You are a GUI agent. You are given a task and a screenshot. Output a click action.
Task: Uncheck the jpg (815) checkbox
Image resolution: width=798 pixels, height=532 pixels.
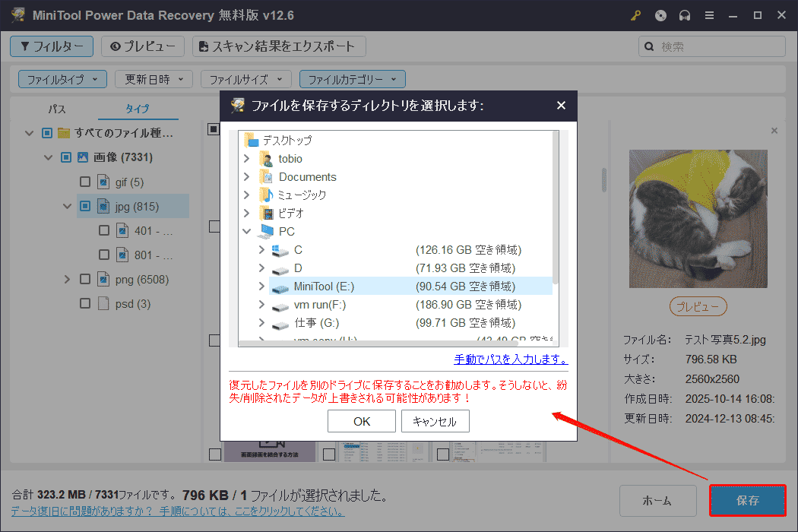86,206
